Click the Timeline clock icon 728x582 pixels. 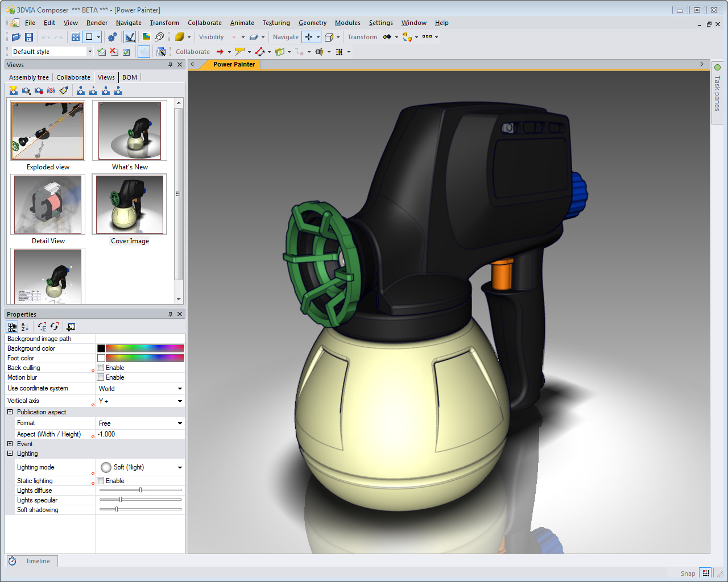coord(12,561)
